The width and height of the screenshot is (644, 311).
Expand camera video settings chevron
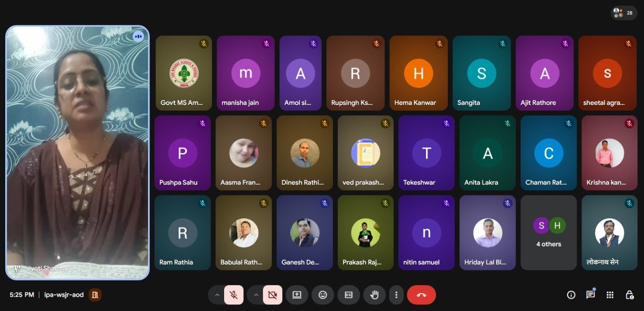pyautogui.click(x=256, y=295)
